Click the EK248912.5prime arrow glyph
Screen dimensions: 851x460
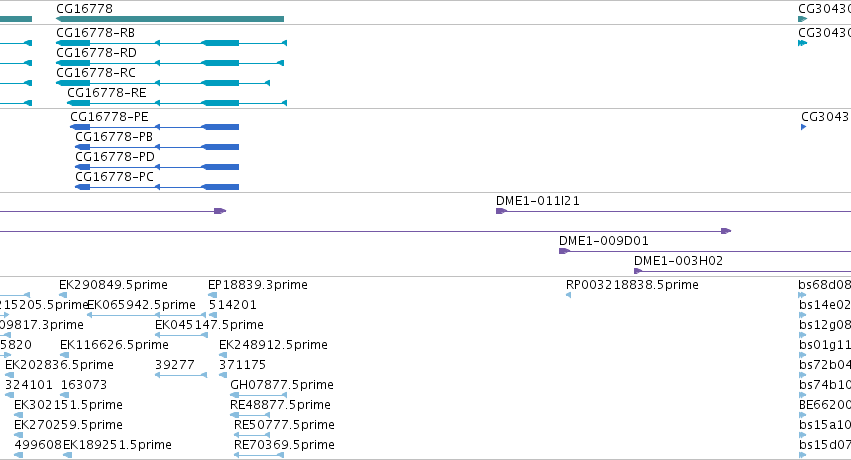(x=223, y=355)
